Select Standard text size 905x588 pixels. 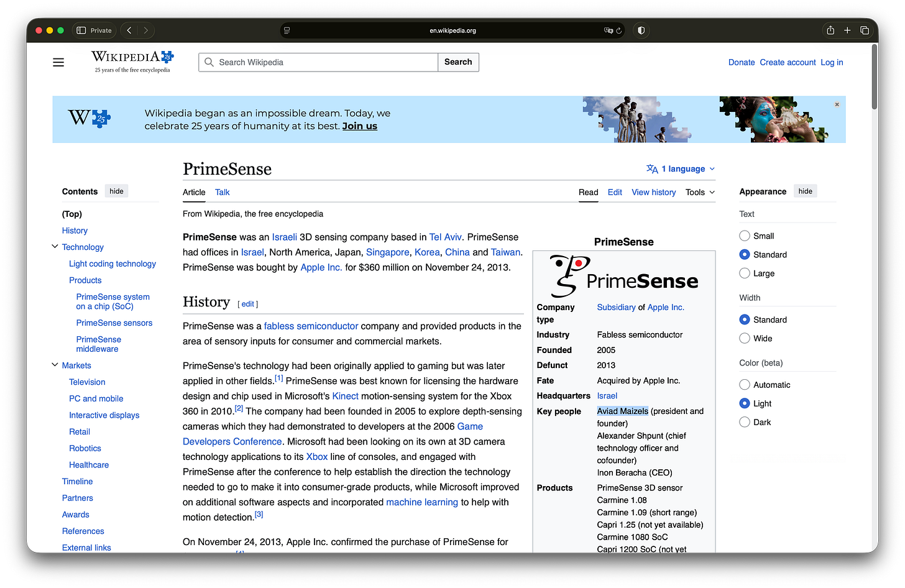pos(745,255)
